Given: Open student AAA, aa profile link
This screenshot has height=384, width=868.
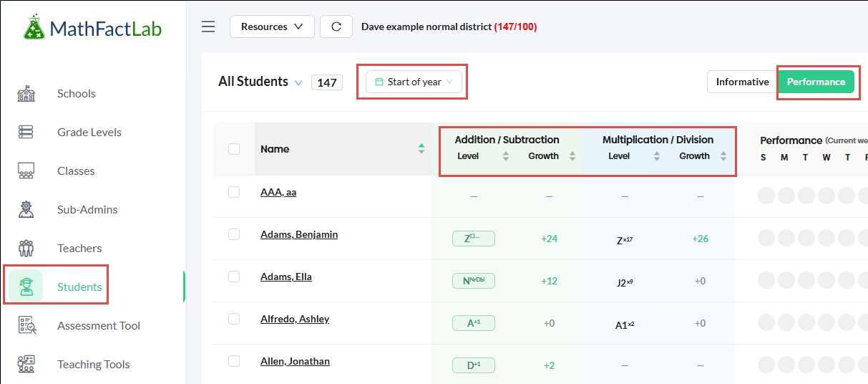Looking at the screenshot, I should pos(278,192).
